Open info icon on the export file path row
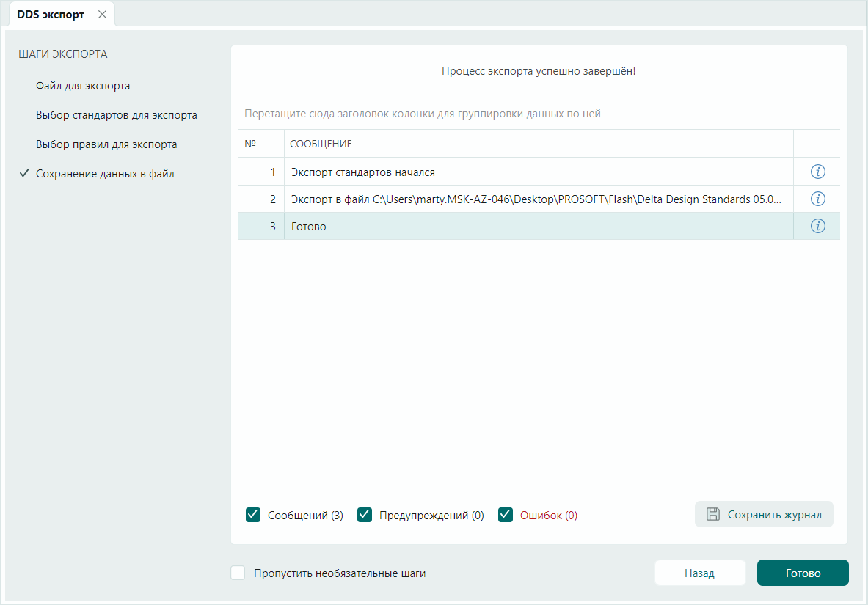Viewport: 868px width, 605px height. 817,199
